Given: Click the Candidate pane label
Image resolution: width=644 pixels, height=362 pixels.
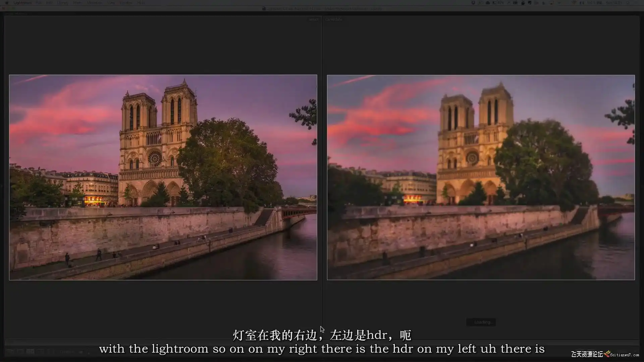Looking at the screenshot, I should [334, 19].
